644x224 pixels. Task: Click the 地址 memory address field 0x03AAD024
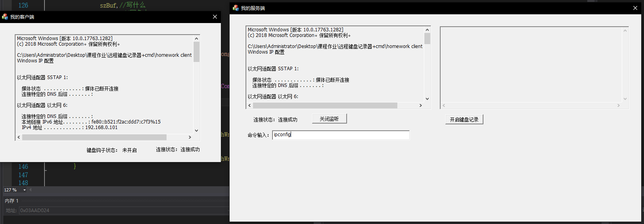pos(124,210)
